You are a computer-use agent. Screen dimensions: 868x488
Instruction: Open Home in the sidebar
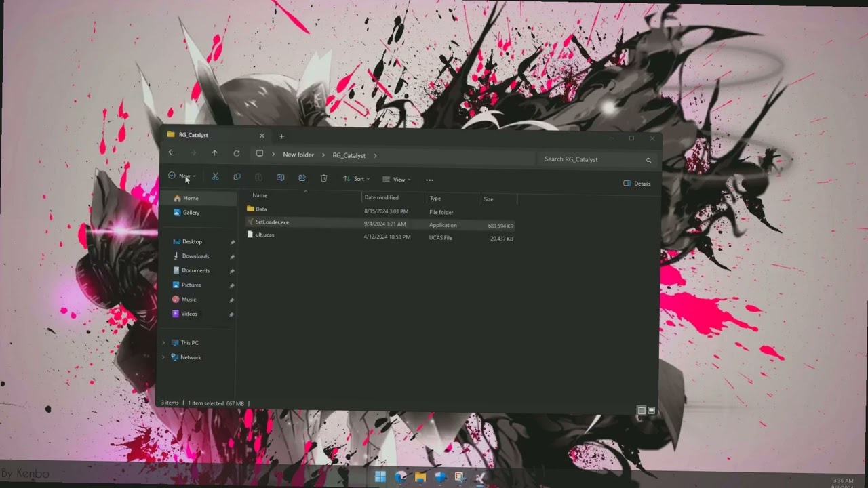(x=198, y=198)
